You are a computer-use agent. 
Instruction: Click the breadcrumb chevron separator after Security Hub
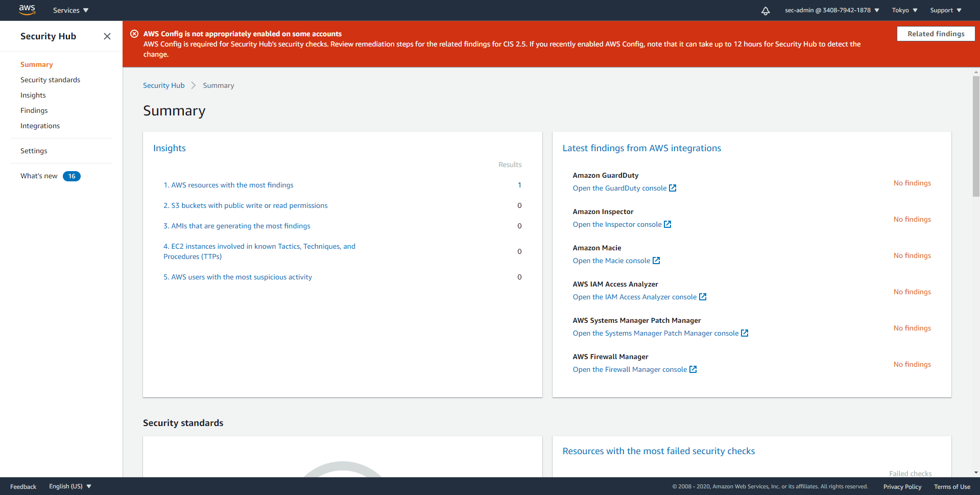[194, 85]
